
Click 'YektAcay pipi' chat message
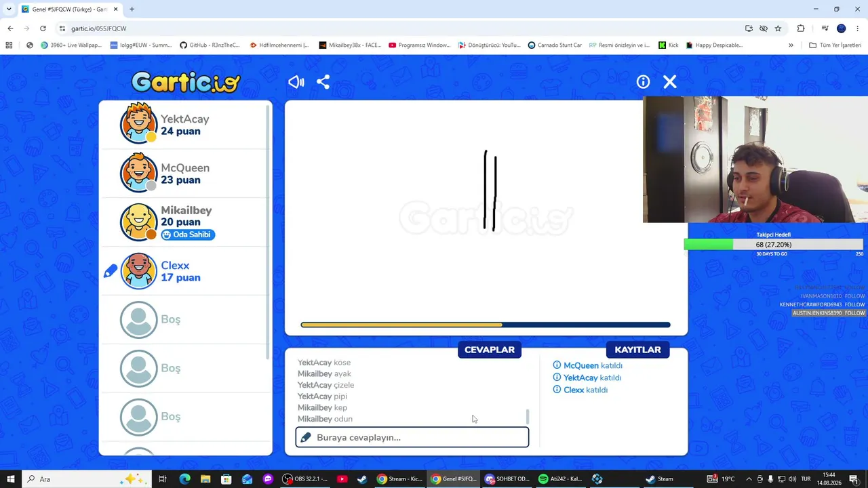tap(322, 396)
